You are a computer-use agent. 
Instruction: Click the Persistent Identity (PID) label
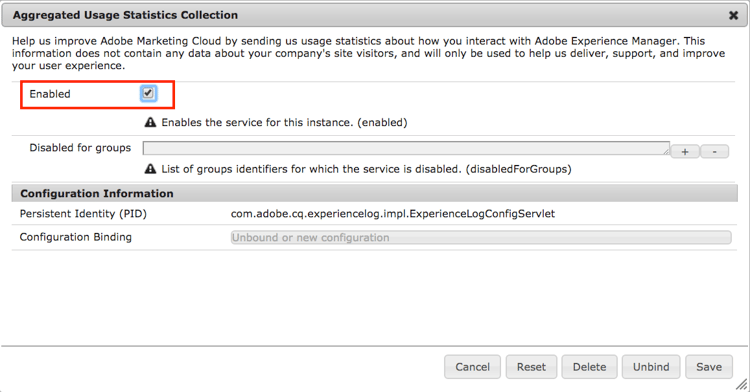[83, 214]
